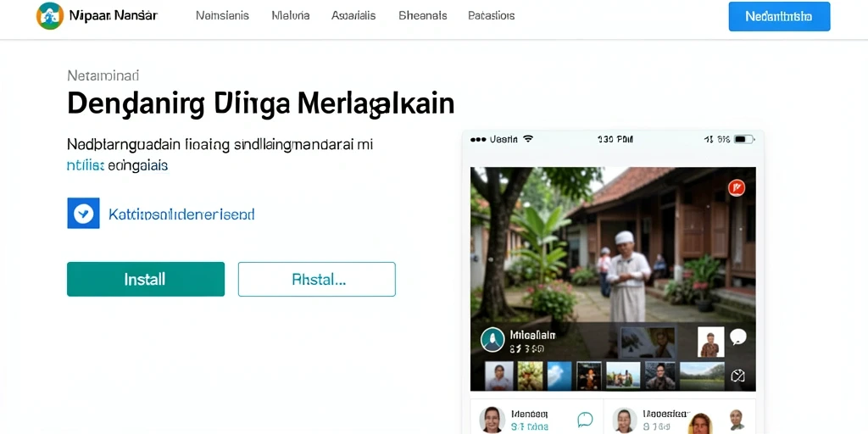The height and width of the screenshot is (434, 868).
Task: Click the green Install button
Action: 146,279
